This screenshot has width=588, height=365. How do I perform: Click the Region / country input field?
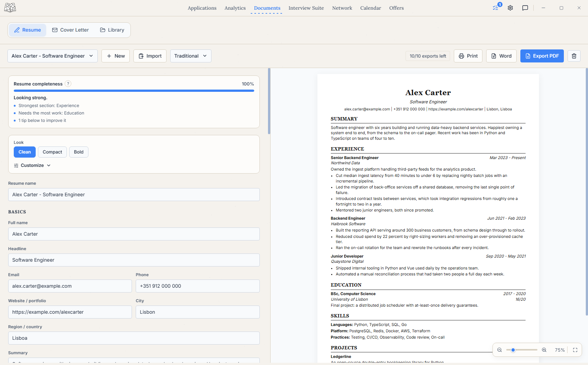coord(134,338)
